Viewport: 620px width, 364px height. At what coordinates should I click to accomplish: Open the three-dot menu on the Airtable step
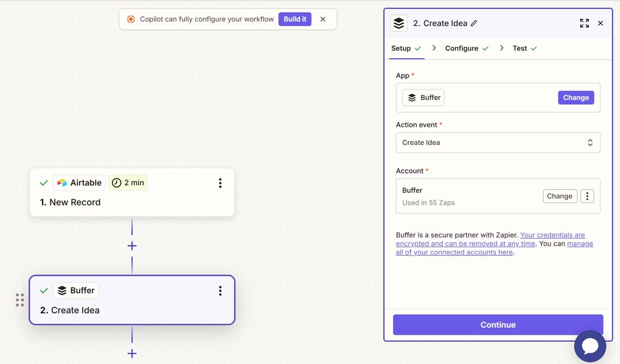point(220,183)
